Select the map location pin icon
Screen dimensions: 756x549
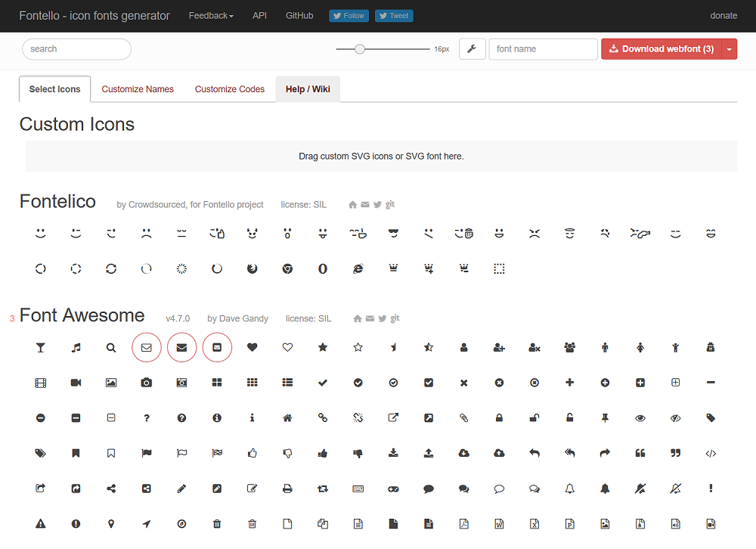click(x=111, y=524)
